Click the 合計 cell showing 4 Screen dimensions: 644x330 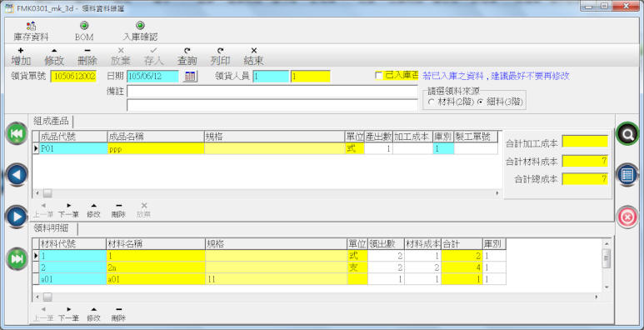(462, 267)
